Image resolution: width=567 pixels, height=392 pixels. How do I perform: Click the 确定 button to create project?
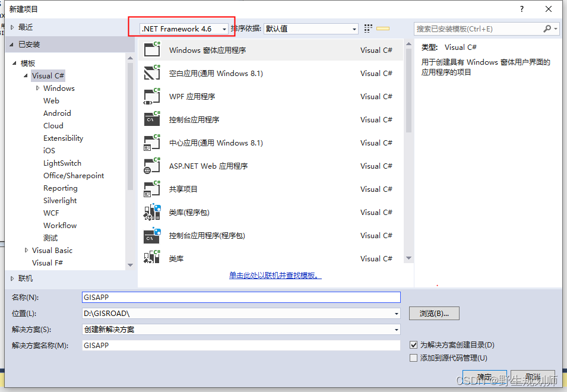click(x=484, y=377)
